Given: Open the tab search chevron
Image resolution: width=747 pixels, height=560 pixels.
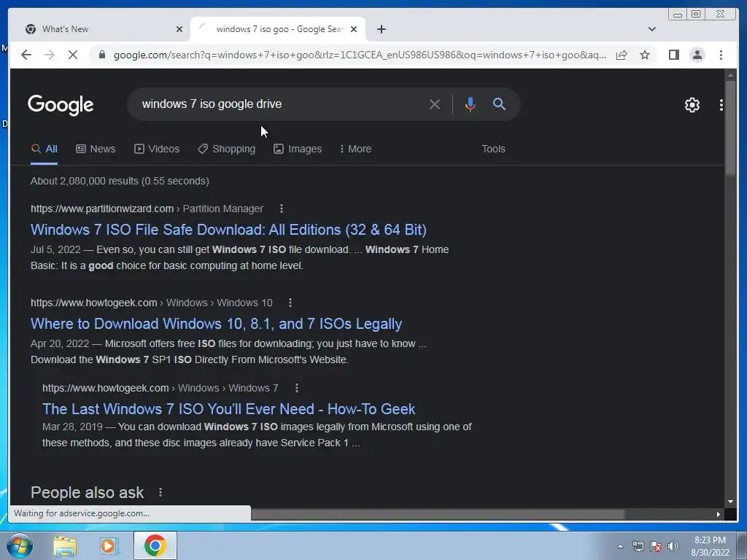Looking at the screenshot, I should coord(651,29).
